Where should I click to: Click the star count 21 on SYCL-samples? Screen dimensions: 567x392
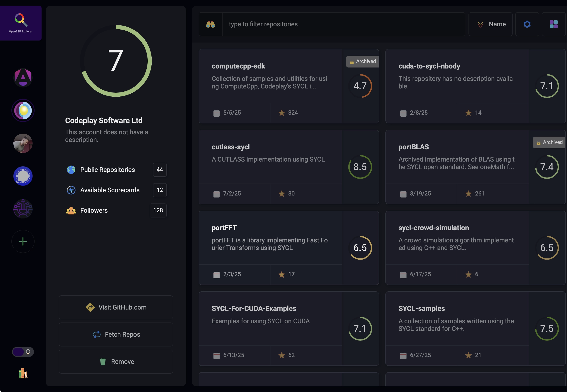click(x=478, y=355)
